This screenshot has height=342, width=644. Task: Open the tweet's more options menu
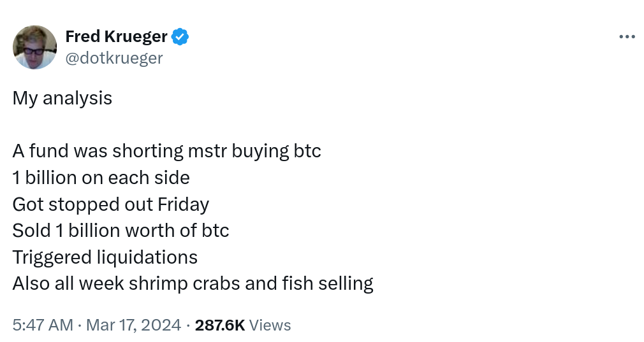(x=627, y=37)
